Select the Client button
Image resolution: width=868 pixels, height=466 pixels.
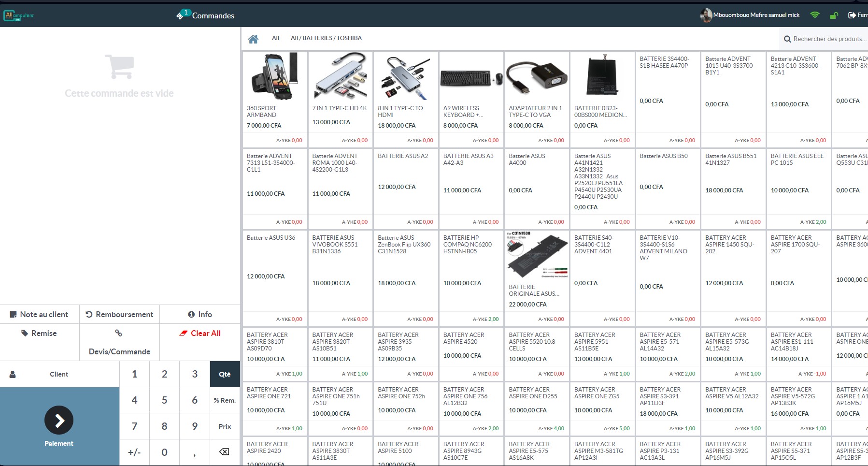click(x=59, y=374)
